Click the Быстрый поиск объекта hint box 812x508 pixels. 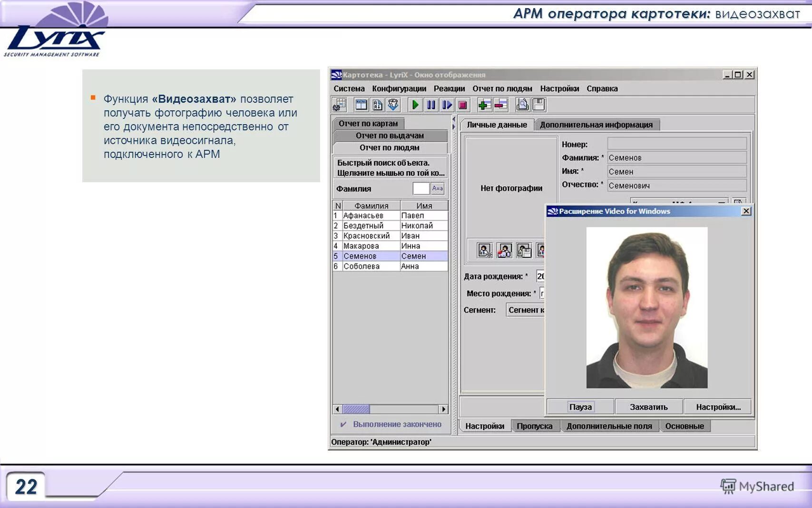[390, 167]
